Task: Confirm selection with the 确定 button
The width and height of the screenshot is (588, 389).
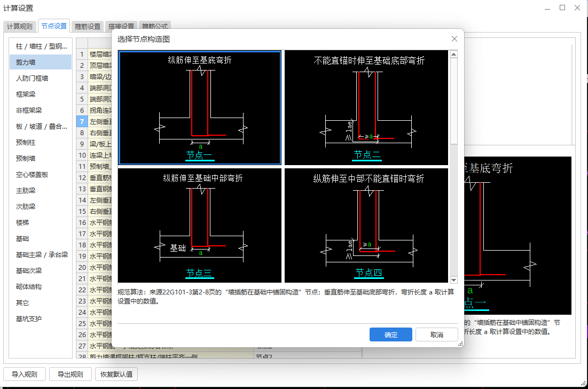Action: (391, 334)
